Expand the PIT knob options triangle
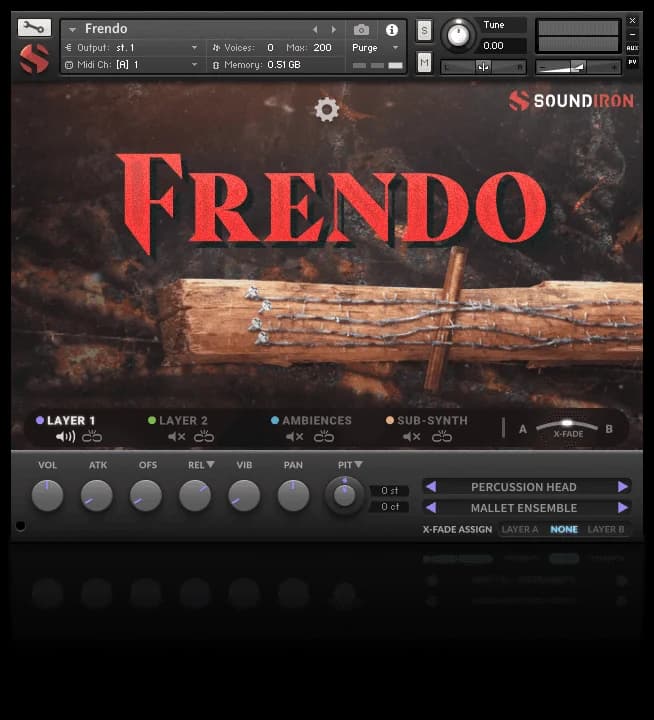The height and width of the screenshot is (720, 654). pos(358,464)
